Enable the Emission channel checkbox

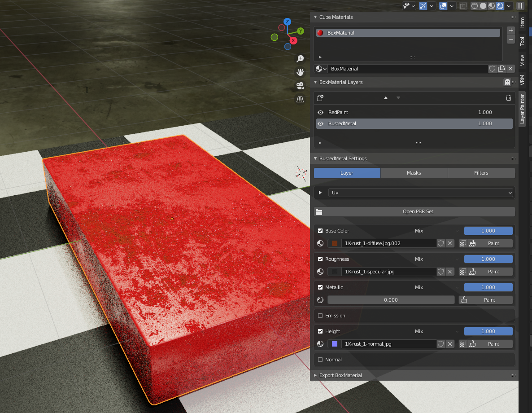tap(320, 315)
